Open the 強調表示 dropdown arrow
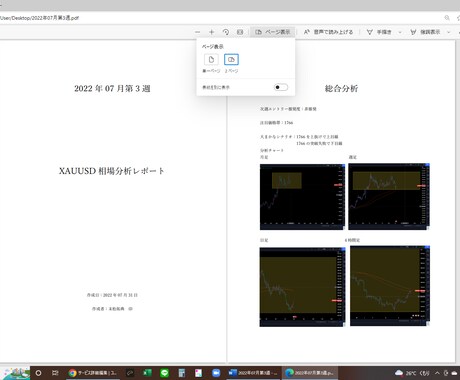 click(449, 32)
